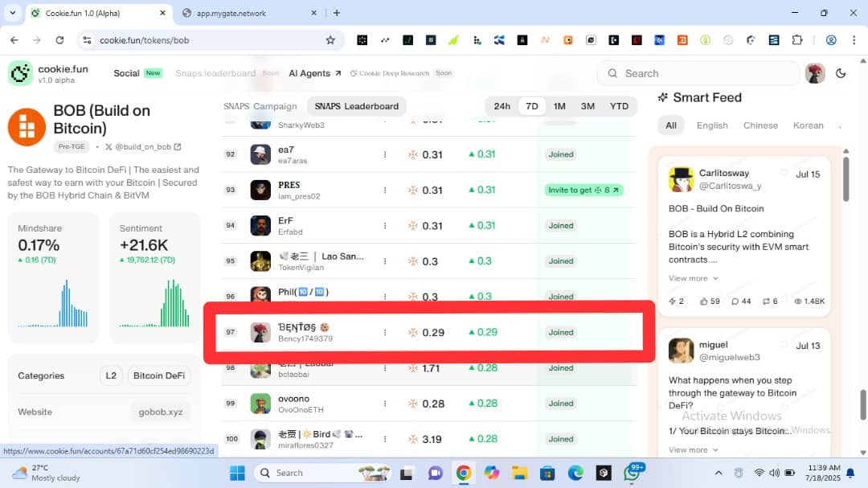
Task: Open the Social tab in site navigation
Action: [126, 73]
